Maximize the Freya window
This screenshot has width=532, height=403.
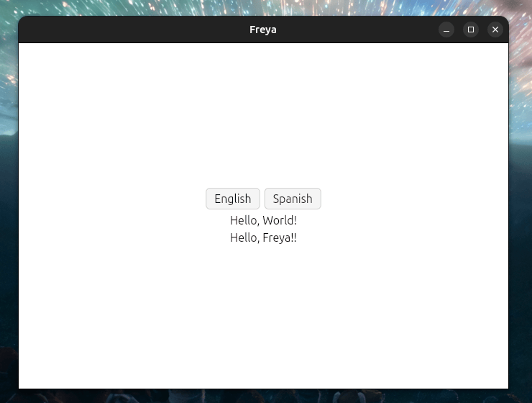pos(471,30)
